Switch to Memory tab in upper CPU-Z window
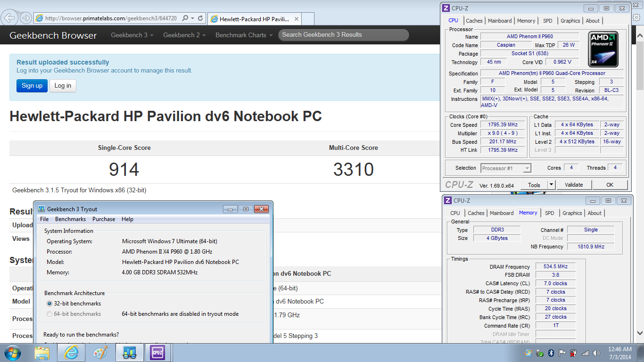The height and width of the screenshot is (362, 644). tap(526, 21)
